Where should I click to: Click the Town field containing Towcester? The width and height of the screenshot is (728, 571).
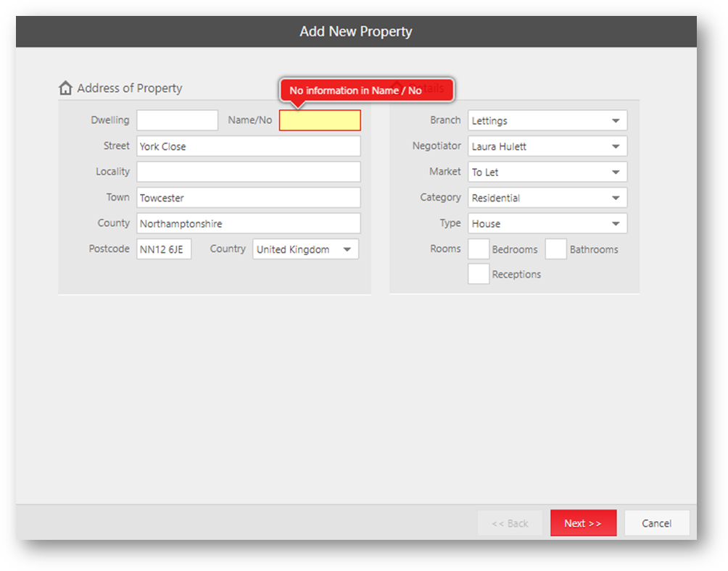249,198
